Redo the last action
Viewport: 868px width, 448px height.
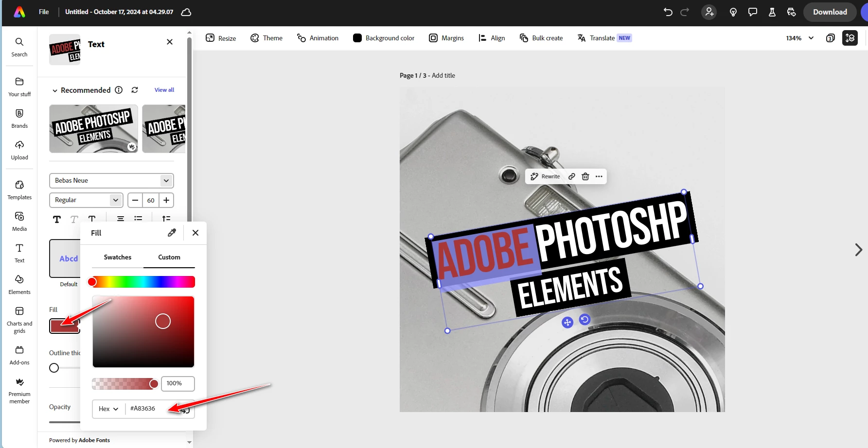click(685, 12)
